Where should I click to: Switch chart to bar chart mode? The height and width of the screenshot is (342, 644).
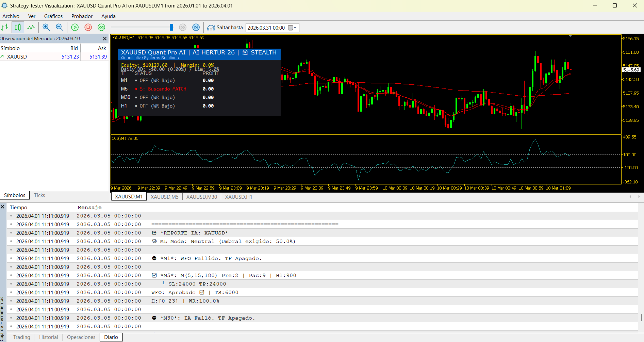point(5,28)
